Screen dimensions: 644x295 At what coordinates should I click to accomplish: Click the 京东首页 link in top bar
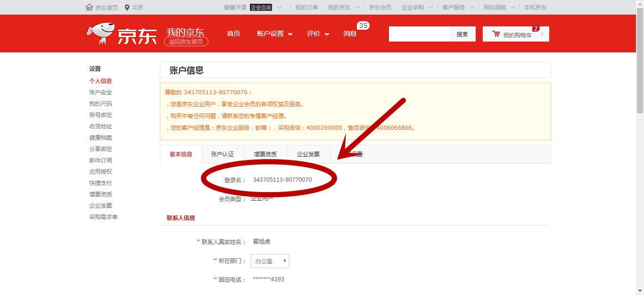click(107, 8)
